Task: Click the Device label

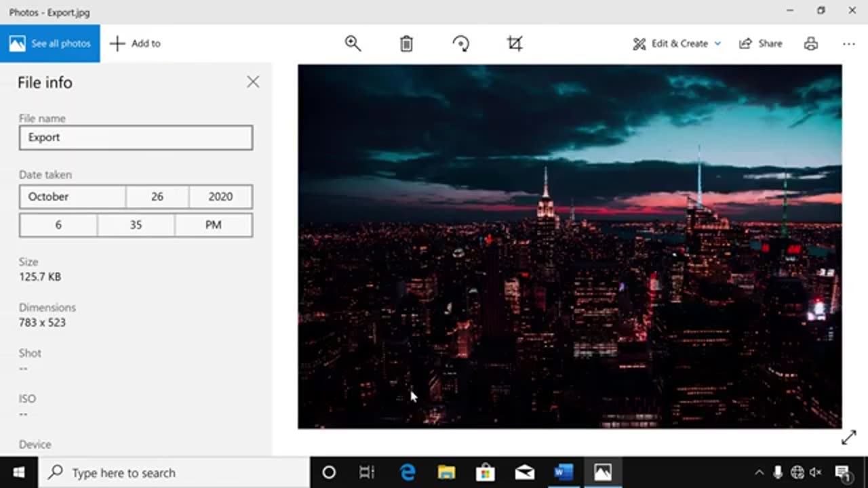Action: point(35,445)
